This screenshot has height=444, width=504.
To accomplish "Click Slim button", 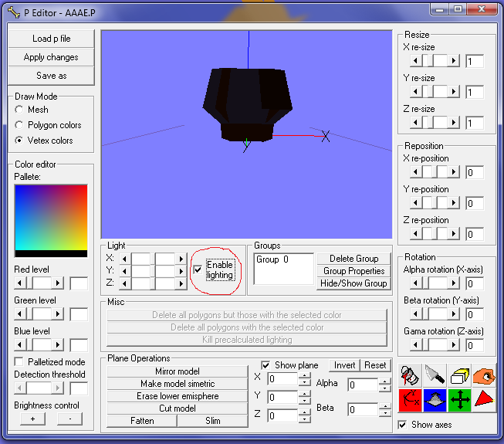I will pos(213,421).
